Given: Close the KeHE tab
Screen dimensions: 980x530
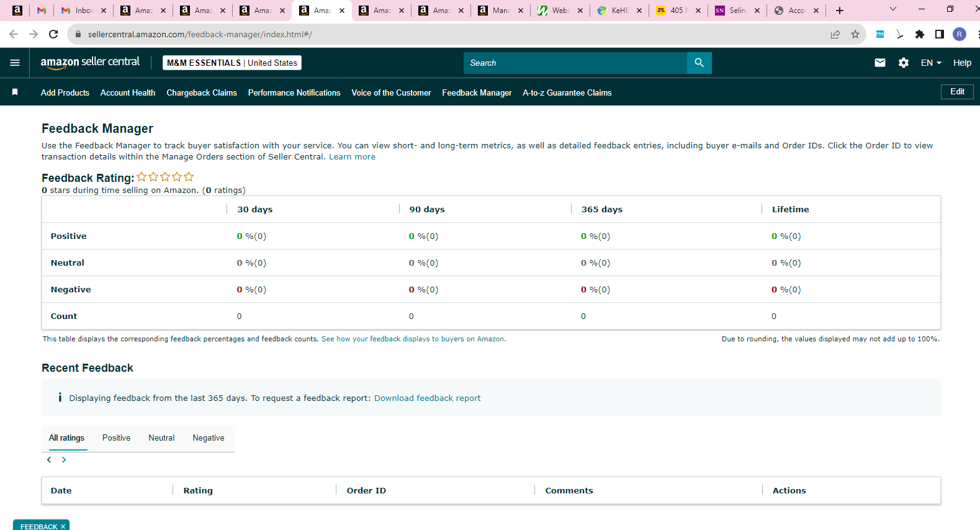Looking at the screenshot, I should [x=639, y=11].
